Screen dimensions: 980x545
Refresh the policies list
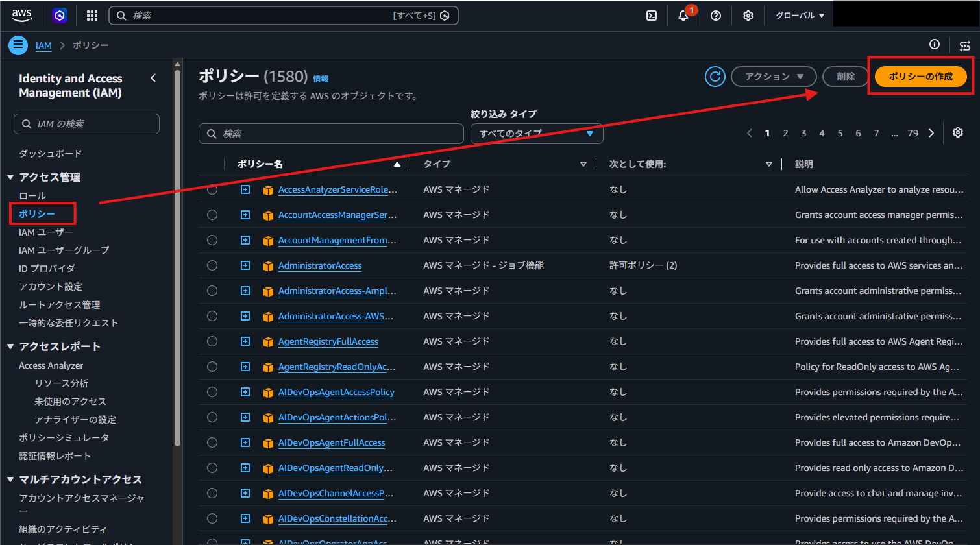(x=715, y=77)
